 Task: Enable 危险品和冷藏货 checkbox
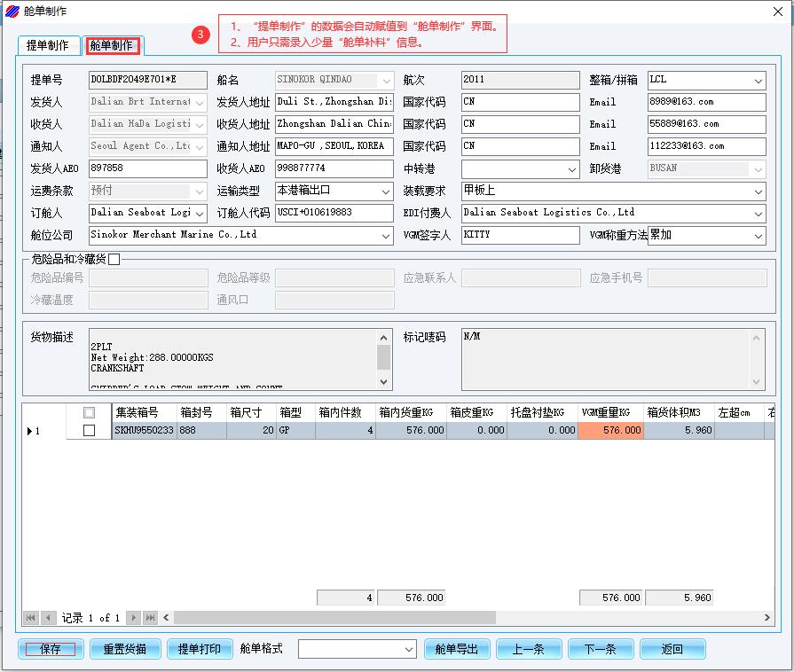click(114, 259)
